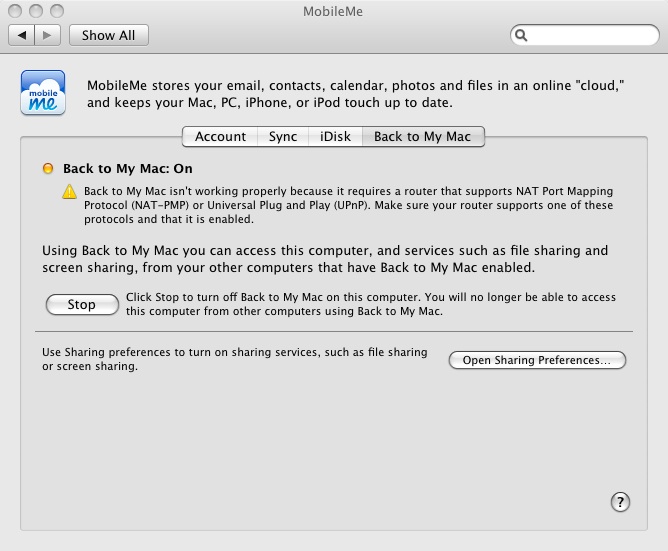Click the 'Back to My Mac: On' heading
668x551 pixels.
click(128, 169)
